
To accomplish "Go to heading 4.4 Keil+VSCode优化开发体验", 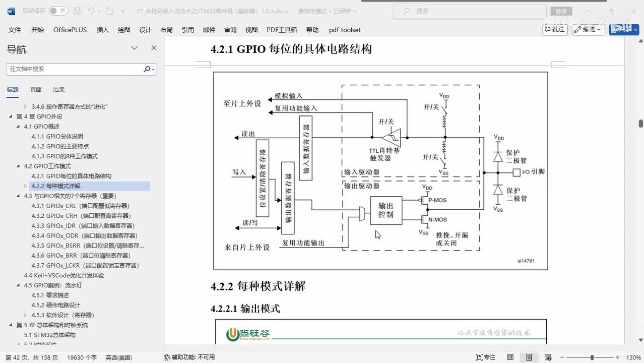I will [64, 275].
